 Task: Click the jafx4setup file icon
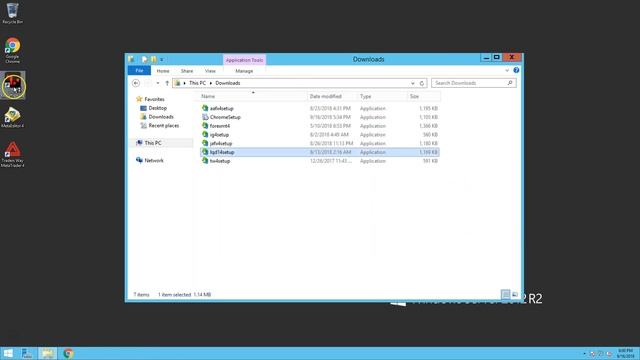pyautogui.click(x=205, y=143)
